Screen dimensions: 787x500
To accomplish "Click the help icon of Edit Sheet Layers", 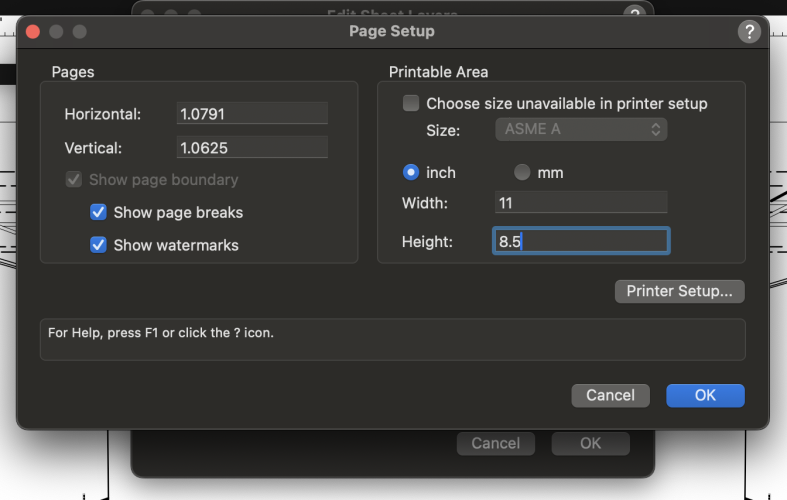I will point(633,14).
